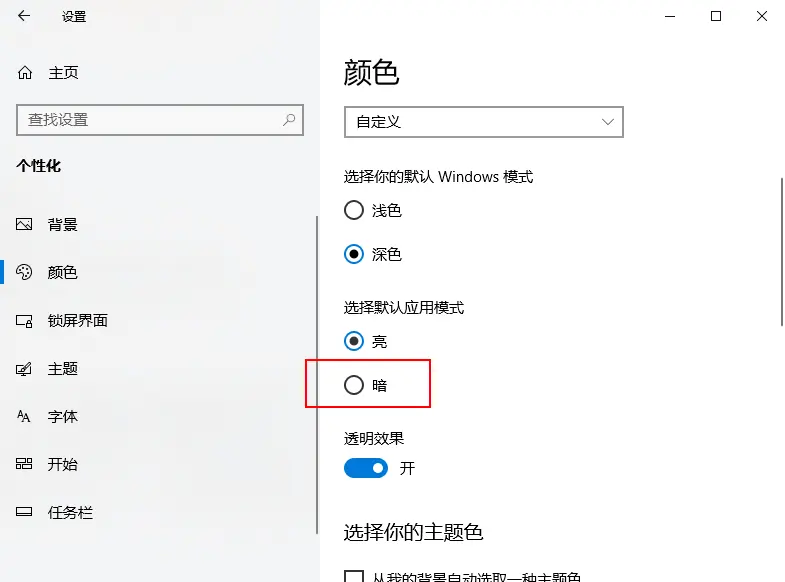The width and height of the screenshot is (785, 582).
Task: Click the 颜色 palette icon
Action: pyautogui.click(x=24, y=272)
